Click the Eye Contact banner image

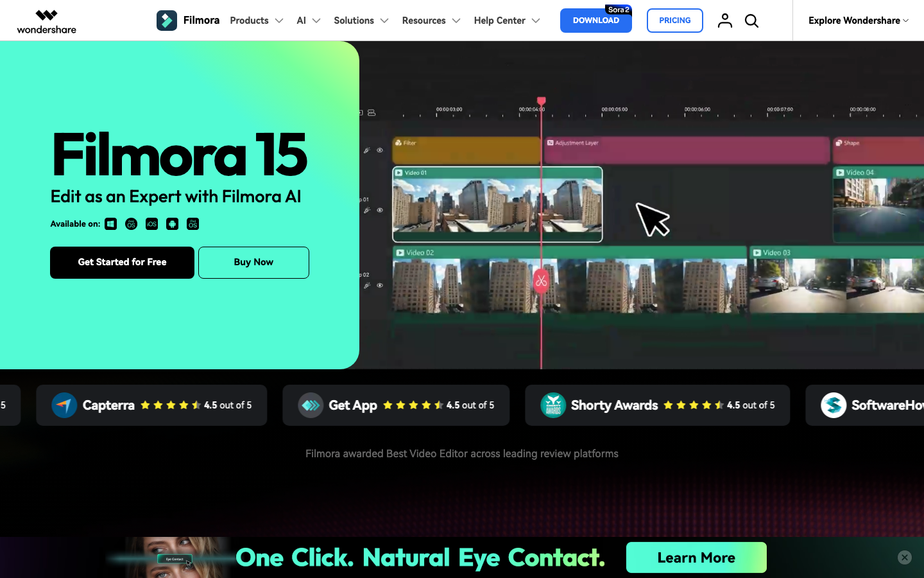[173, 557]
